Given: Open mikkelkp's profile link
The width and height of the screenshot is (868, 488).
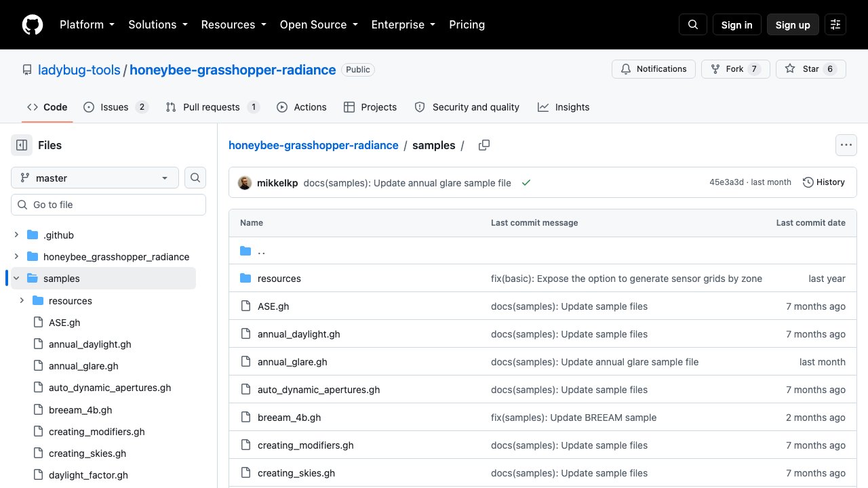Looking at the screenshot, I should (277, 183).
